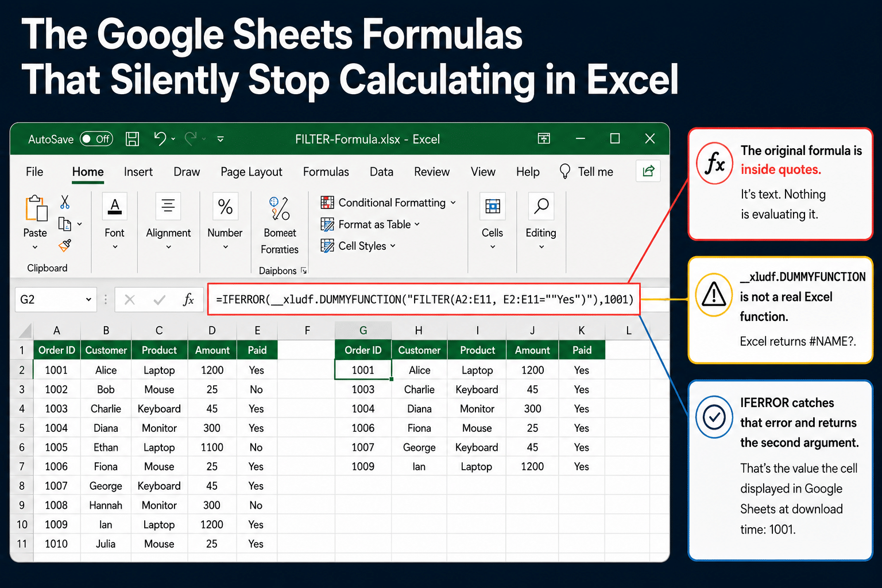Click the Amount 1100 cell for Ethan
The width and height of the screenshot is (882, 588).
tap(212, 447)
